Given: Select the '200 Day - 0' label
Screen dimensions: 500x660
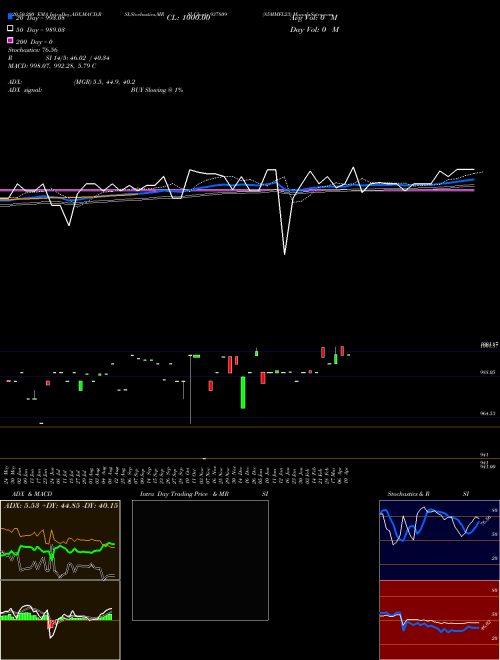Looking at the screenshot, I should click(x=34, y=42).
